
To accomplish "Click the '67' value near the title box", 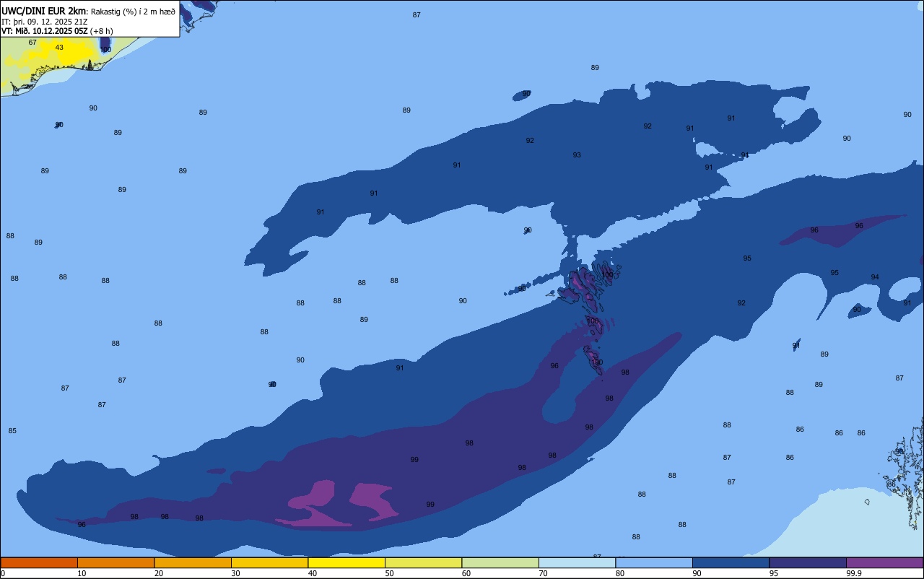I will coord(32,43).
